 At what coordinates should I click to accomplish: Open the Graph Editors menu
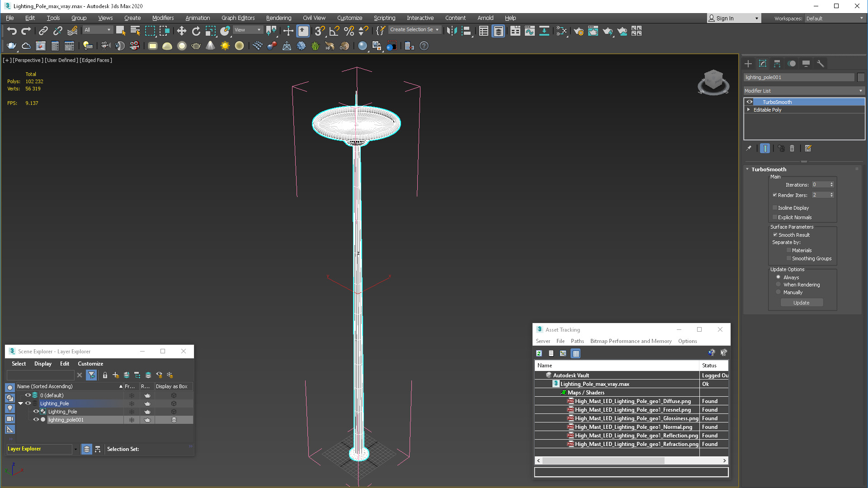point(238,18)
